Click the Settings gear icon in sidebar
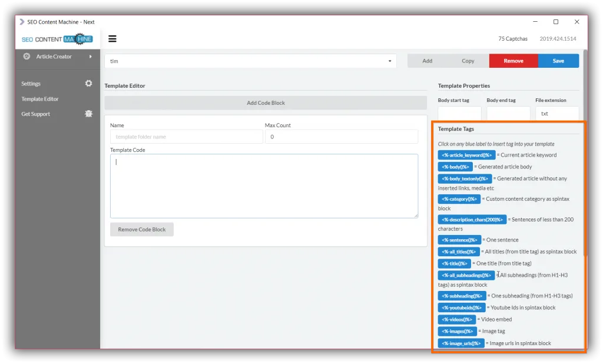603x364 pixels. [88, 83]
